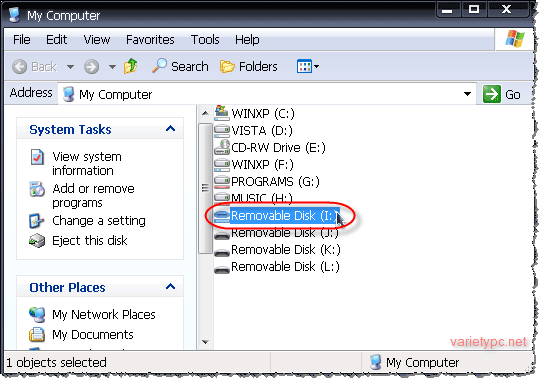Select Removable Disk (L:) label text

click(x=285, y=267)
